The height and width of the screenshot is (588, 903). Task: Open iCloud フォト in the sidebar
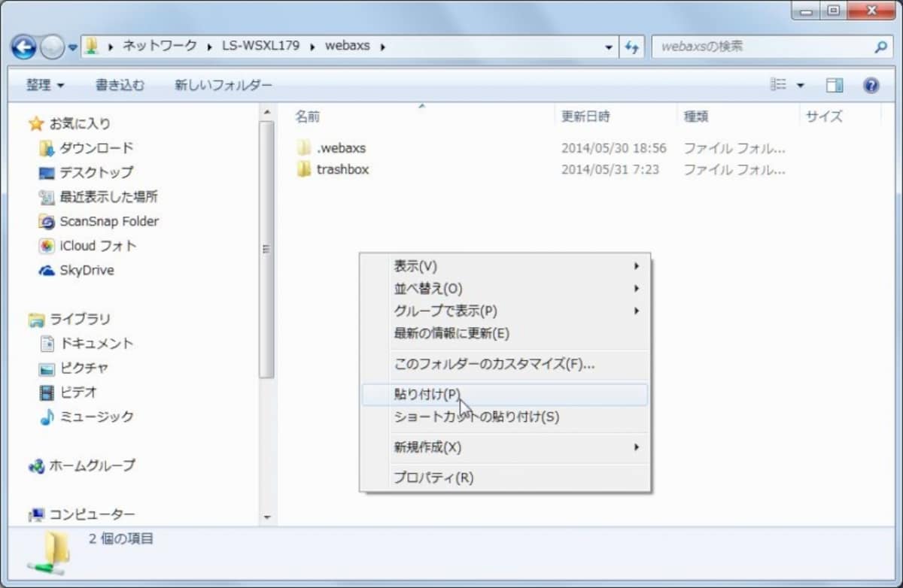point(98,245)
